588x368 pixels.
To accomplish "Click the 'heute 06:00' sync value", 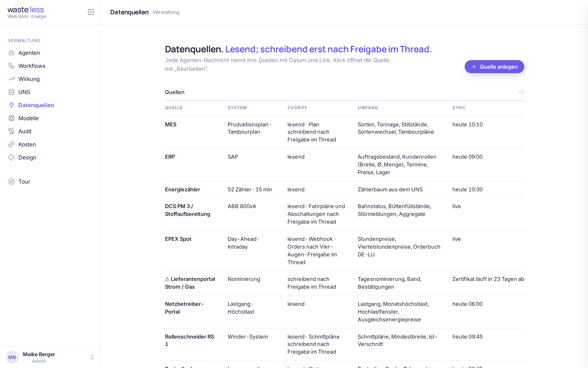I will (468, 304).
